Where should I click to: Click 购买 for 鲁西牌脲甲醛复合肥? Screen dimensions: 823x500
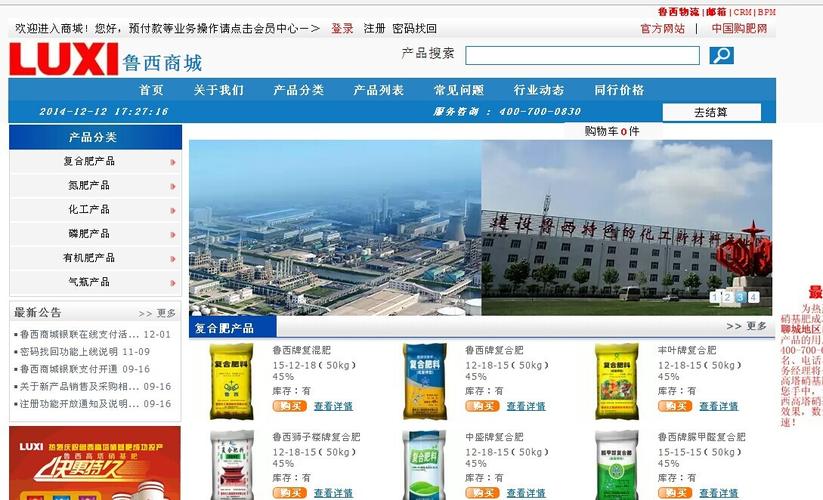tap(675, 493)
